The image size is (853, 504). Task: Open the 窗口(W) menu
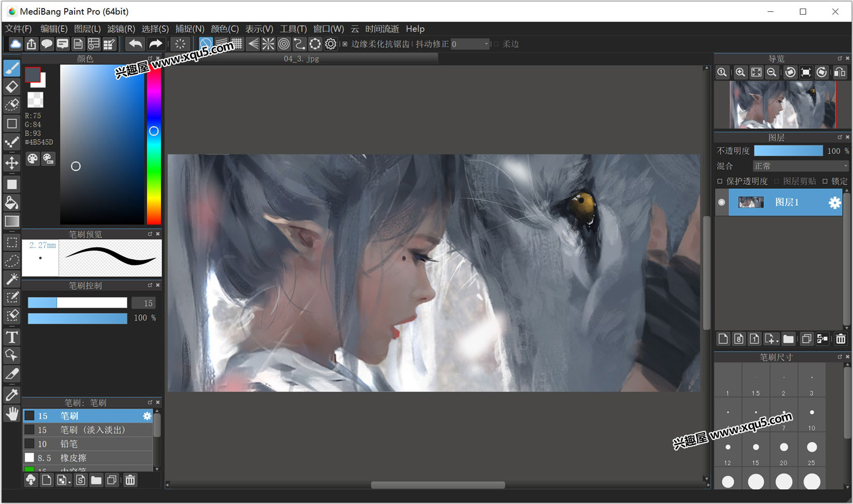(329, 28)
